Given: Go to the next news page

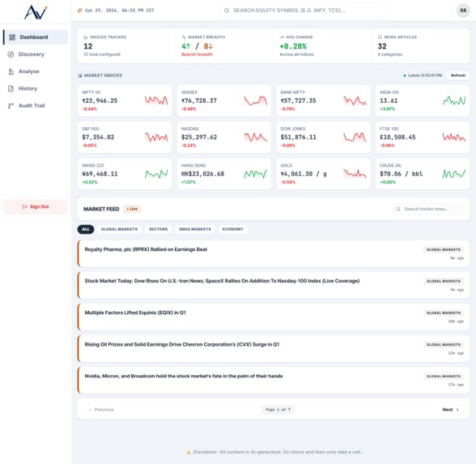Looking at the screenshot, I should click(x=450, y=410).
